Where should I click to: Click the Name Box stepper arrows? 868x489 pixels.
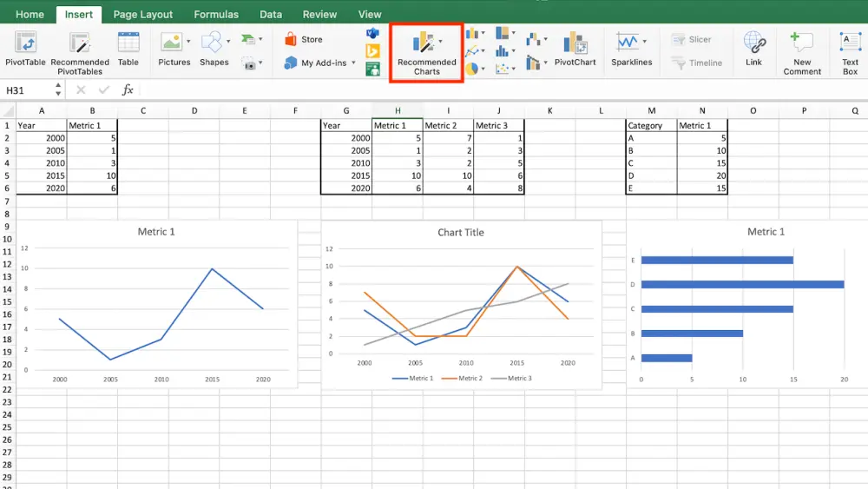tap(58, 89)
